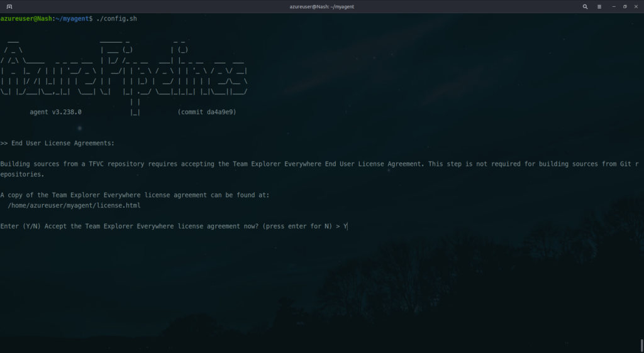Click the terminal scrollbar thumb at bottom right
The width and height of the screenshot is (644, 353).
coord(641,345)
